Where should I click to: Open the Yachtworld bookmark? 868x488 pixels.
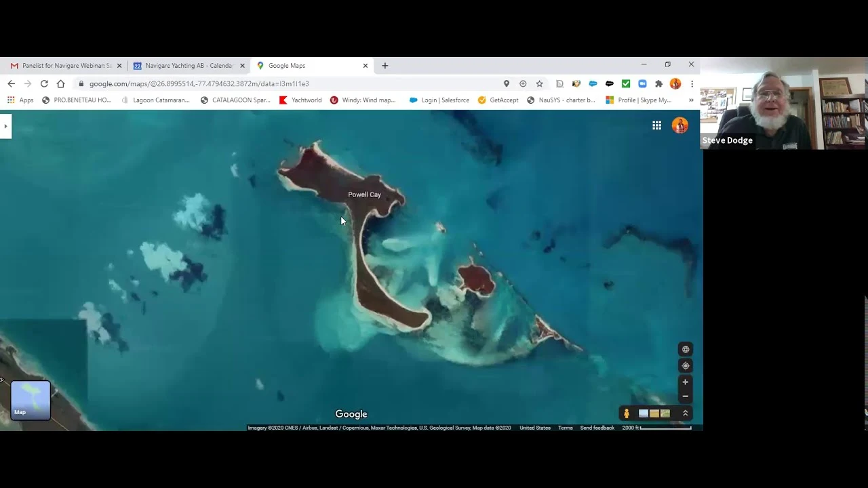pyautogui.click(x=300, y=100)
